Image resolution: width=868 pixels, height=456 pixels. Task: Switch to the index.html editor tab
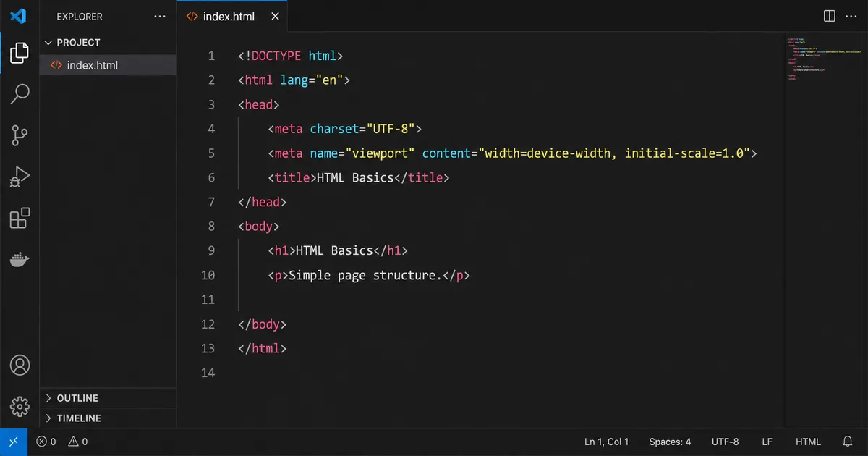[231, 17]
